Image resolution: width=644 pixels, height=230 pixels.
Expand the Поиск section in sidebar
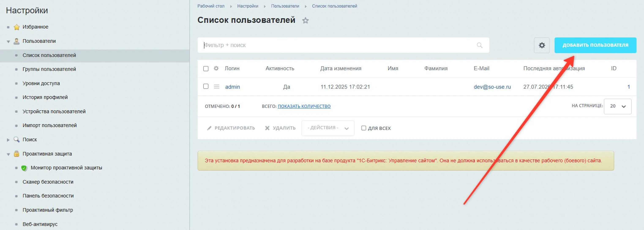point(8,140)
